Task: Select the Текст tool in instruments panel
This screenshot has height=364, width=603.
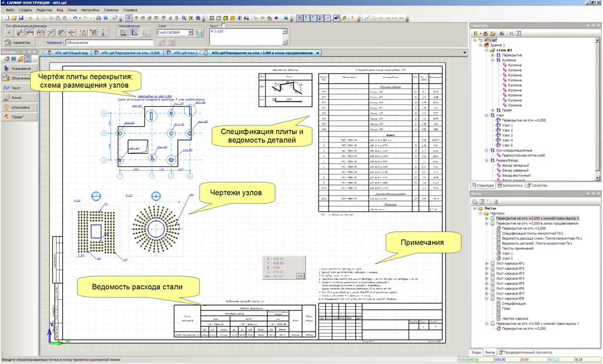Action: pos(16,88)
